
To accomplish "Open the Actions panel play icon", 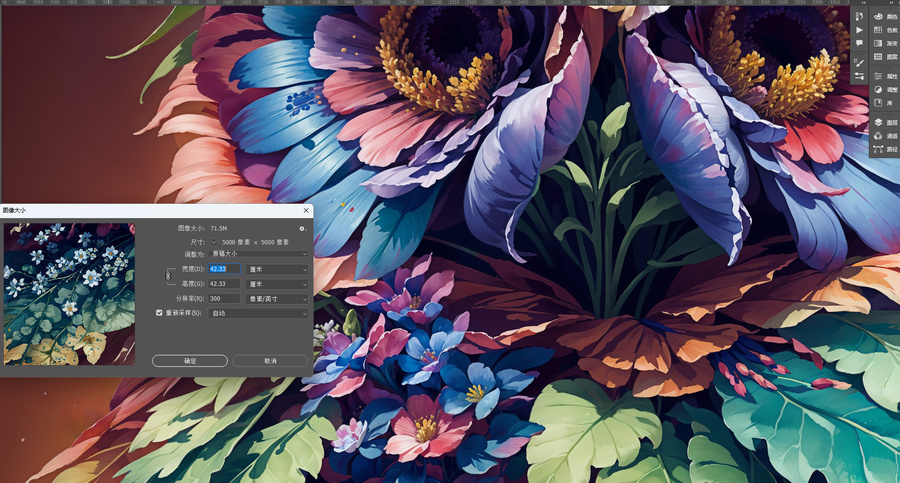I will [x=859, y=30].
